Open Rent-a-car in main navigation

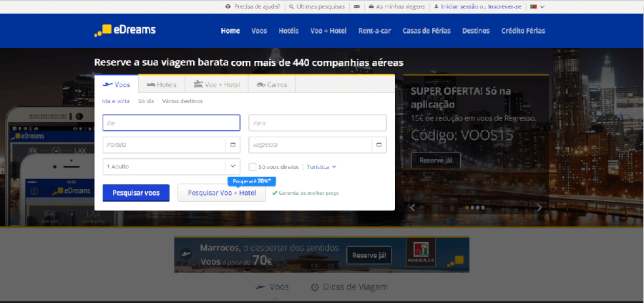pyautogui.click(x=374, y=31)
